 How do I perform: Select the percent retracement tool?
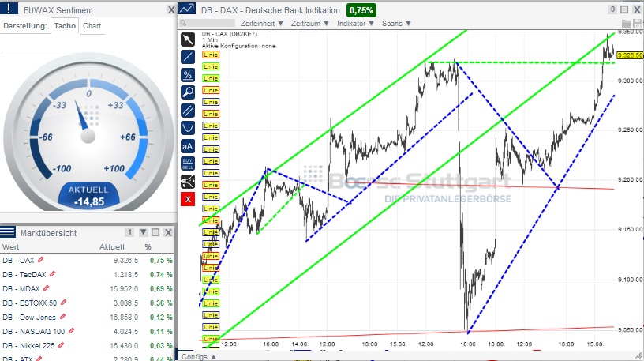(188, 75)
